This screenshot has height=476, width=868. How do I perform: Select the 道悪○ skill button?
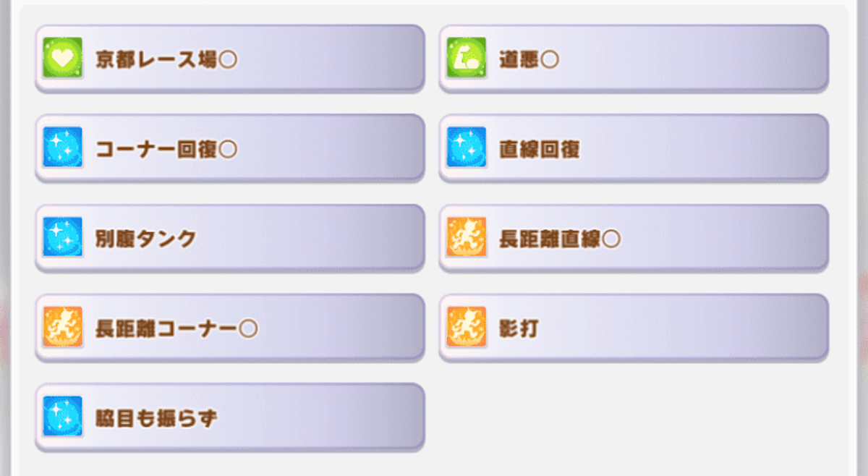click(634, 59)
